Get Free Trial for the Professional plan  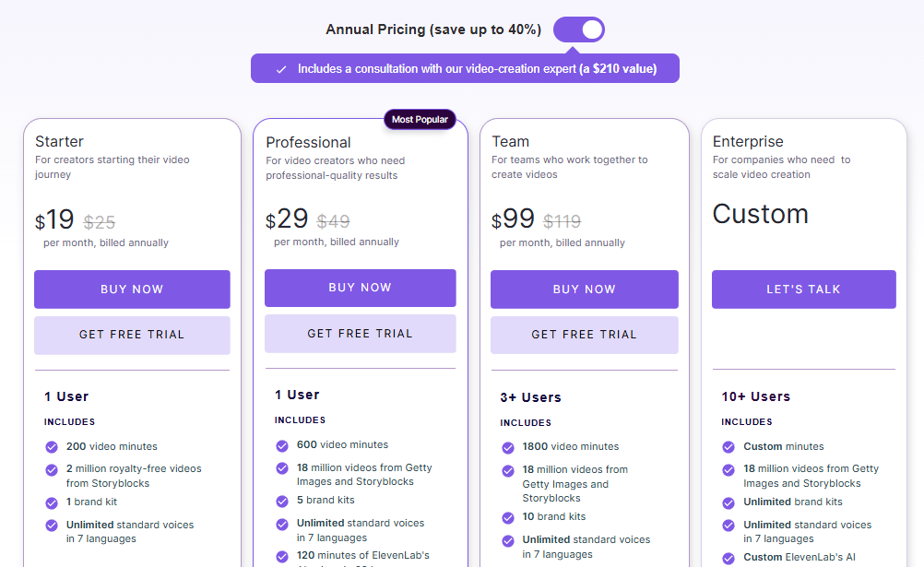(x=360, y=332)
